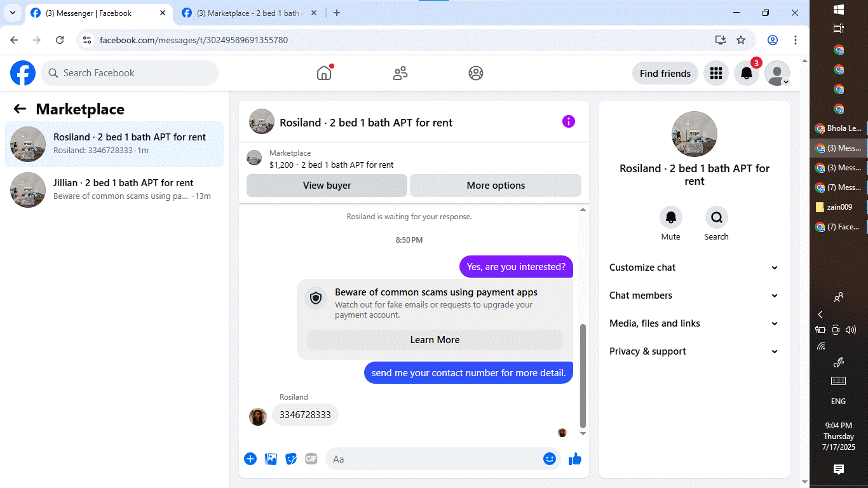This screenshot has height=488, width=868.
Task: Open the account menu avatar dropdown
Action: tap(777, 73)
